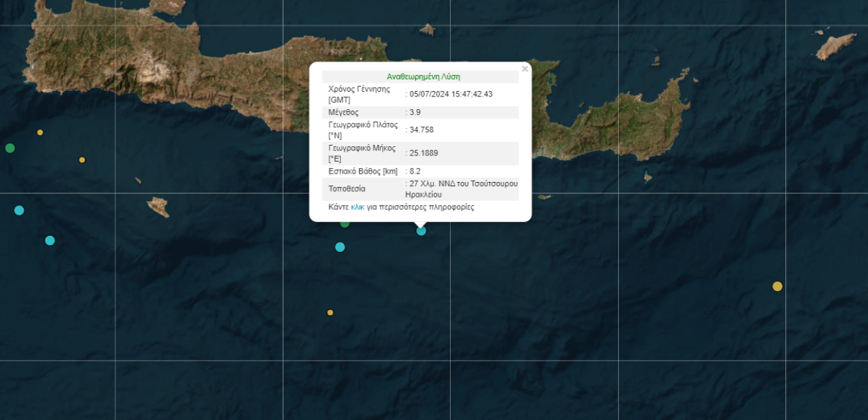Select the yellow marker southwest of Crete's coast
This screenshot has width=868, height=420.
click(82, 160)
